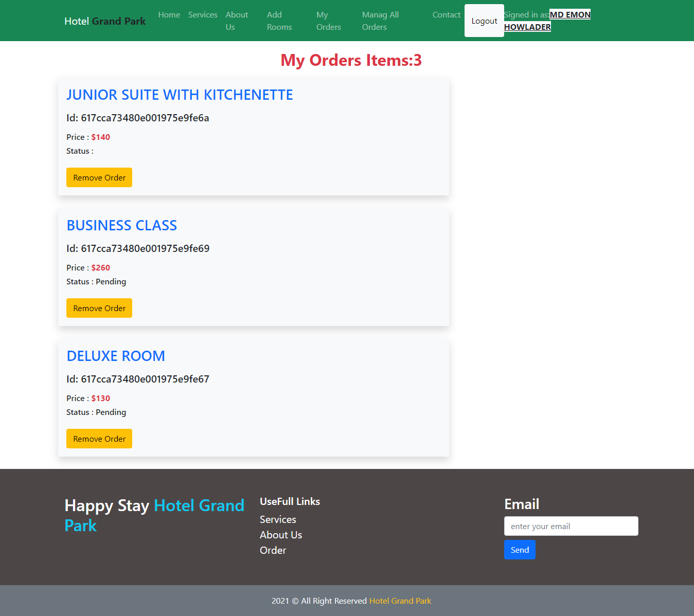Click the Business Class heading
This screenshot has width=694, height=616.
pyautogui.click(x=122, y=226)
